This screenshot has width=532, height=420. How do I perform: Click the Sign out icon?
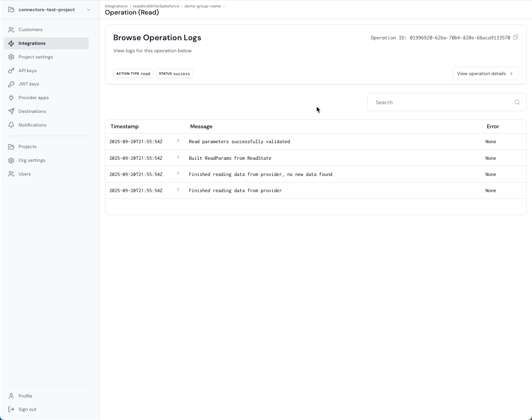(11, 410)
